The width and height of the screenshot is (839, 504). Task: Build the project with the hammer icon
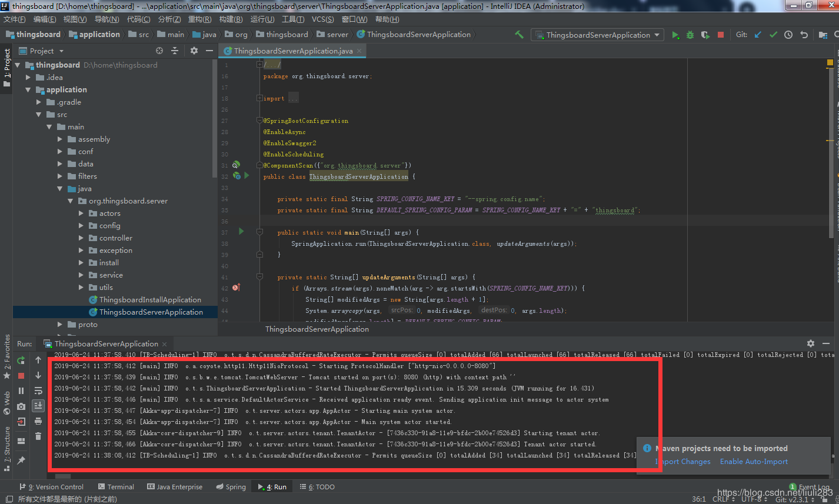click(x=519, y=35)
